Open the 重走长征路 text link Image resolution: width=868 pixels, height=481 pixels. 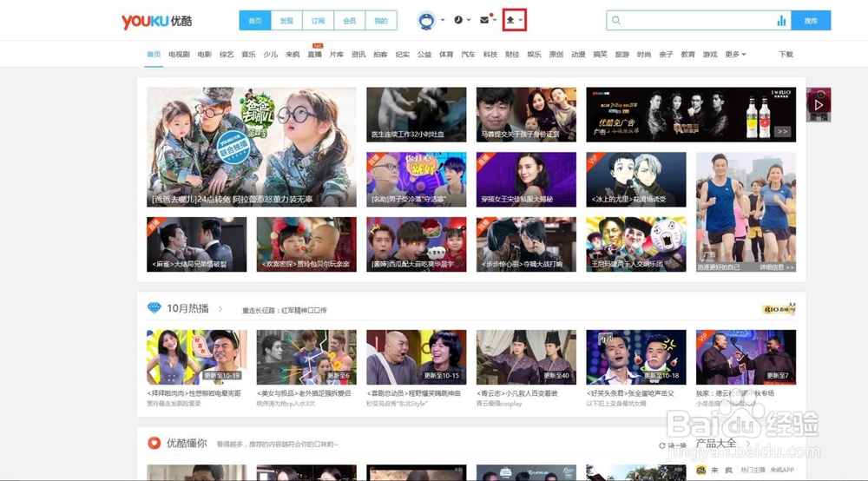(284, 311)
